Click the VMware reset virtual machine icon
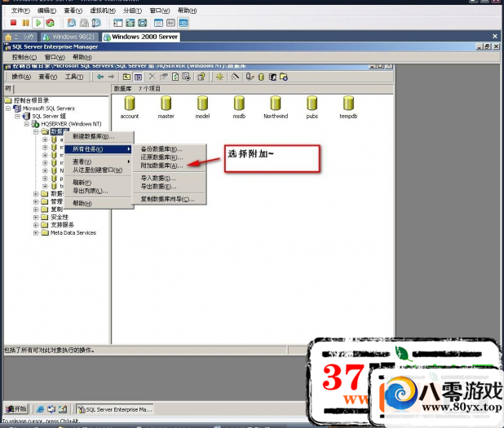This screenshot has height=428, width=504. (50, 23)
